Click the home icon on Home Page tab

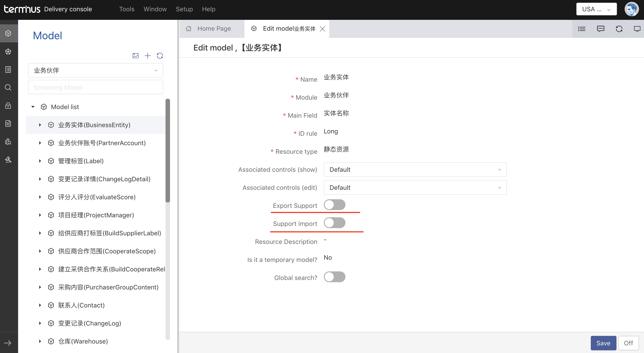click(189, 28)
